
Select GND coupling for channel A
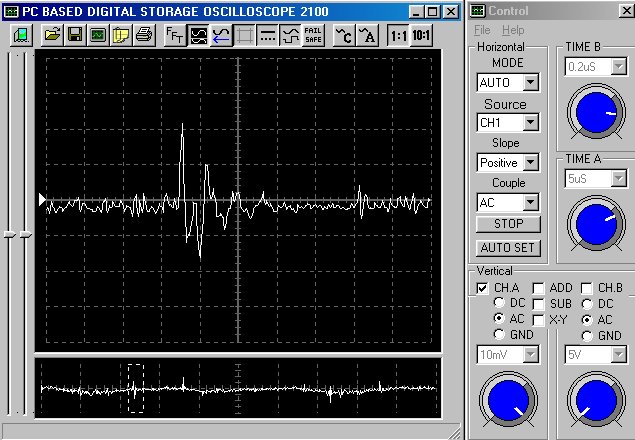pyautogui.click(x=500, y=335)
